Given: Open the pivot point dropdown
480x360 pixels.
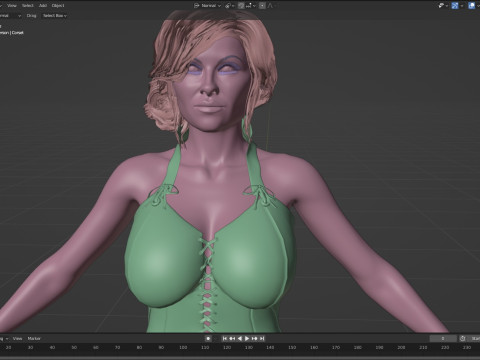Looking at the screenshot, I should [x=229, y=6].
